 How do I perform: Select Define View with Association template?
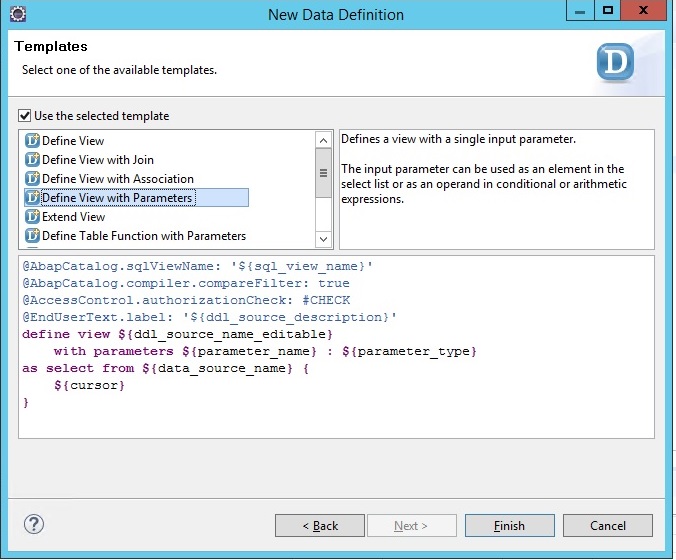(118, 178)
